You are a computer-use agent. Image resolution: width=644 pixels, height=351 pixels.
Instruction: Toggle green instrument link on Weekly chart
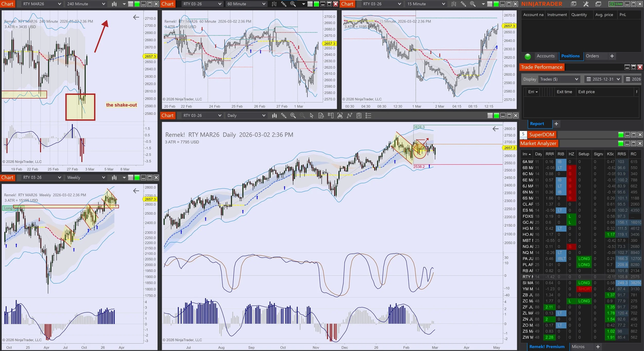tap(137, 177)
